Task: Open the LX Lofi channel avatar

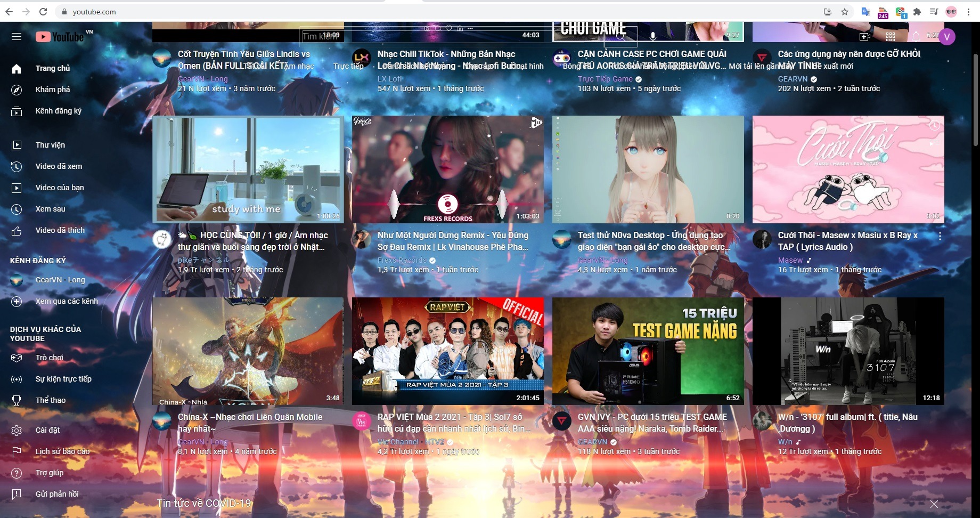Action: tap(361, 58)
